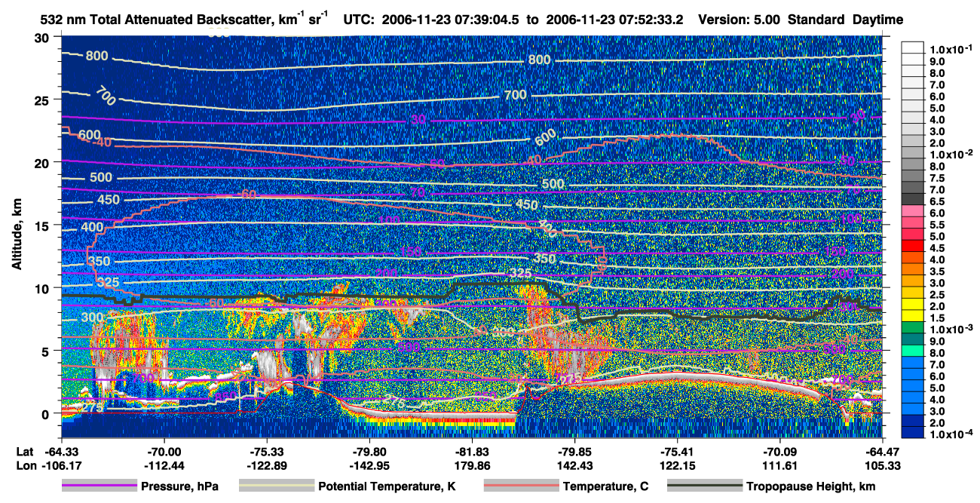Click the 'Altitude, km' axis title

coord(16,234)
